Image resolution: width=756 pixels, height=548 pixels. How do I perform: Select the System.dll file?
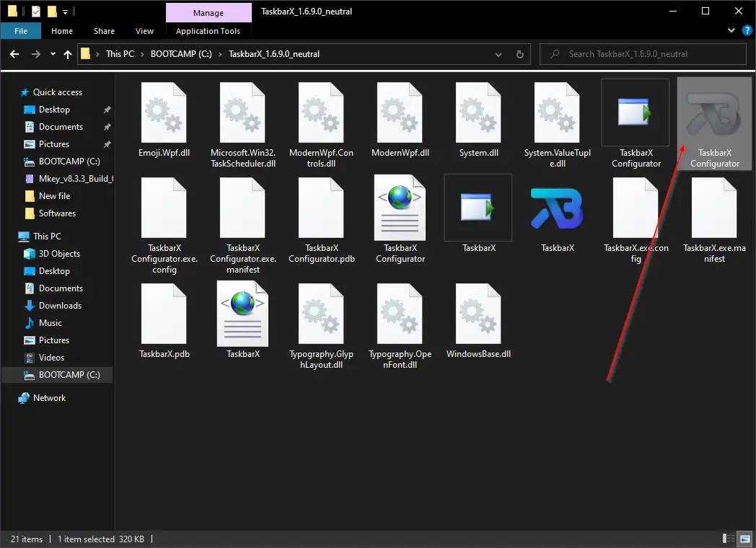[478, 120]
